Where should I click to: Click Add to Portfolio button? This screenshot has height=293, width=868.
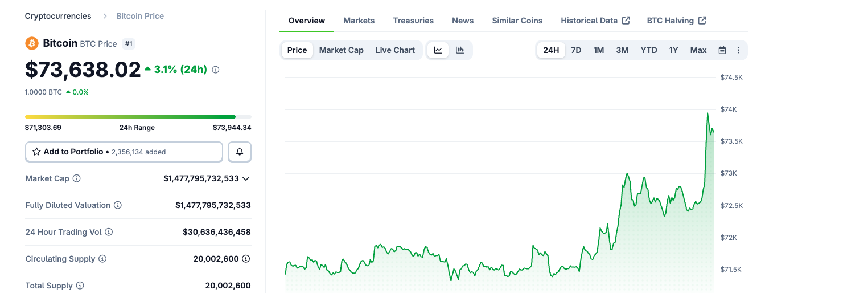pyautogui.click(x=124, y=152)
